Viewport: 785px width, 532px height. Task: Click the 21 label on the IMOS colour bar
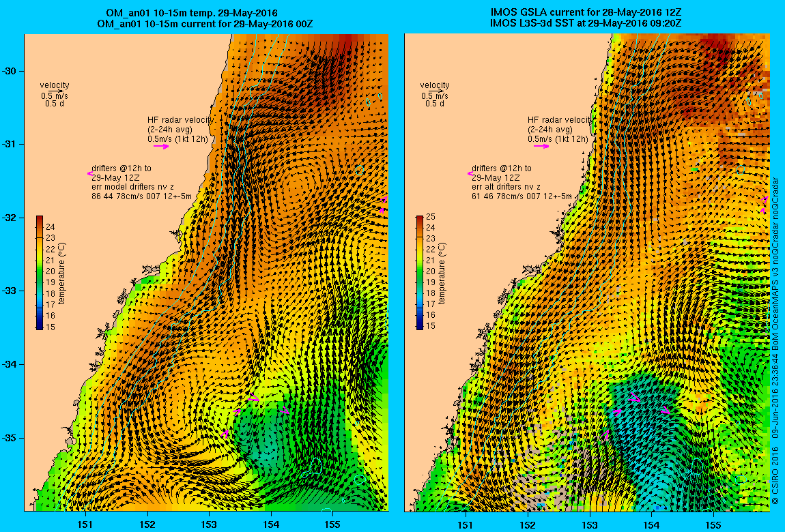(x=431, y=260)
